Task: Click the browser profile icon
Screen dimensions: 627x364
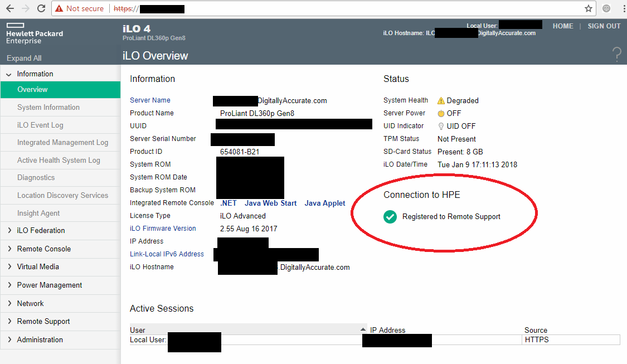Action: (x=606, y=8)
